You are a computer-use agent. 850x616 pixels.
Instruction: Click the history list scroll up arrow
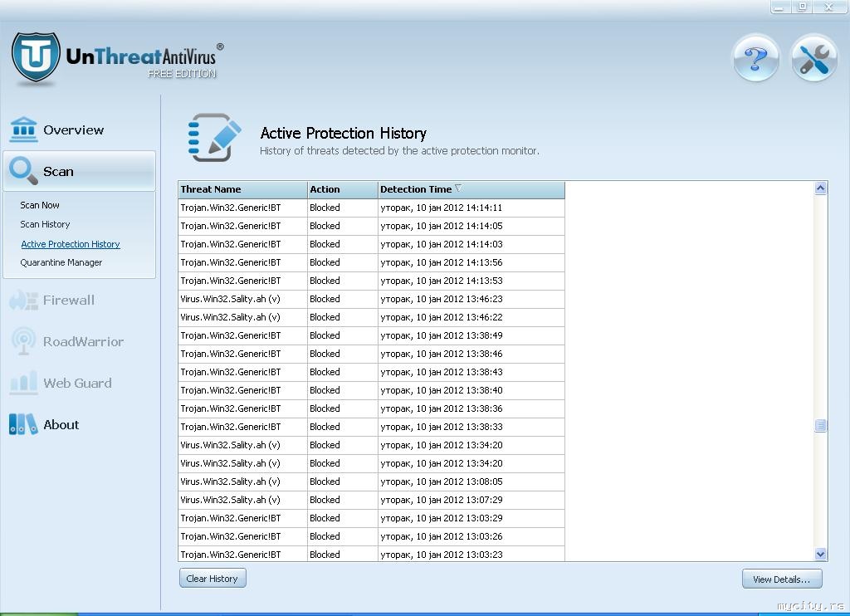click(821, 188)
